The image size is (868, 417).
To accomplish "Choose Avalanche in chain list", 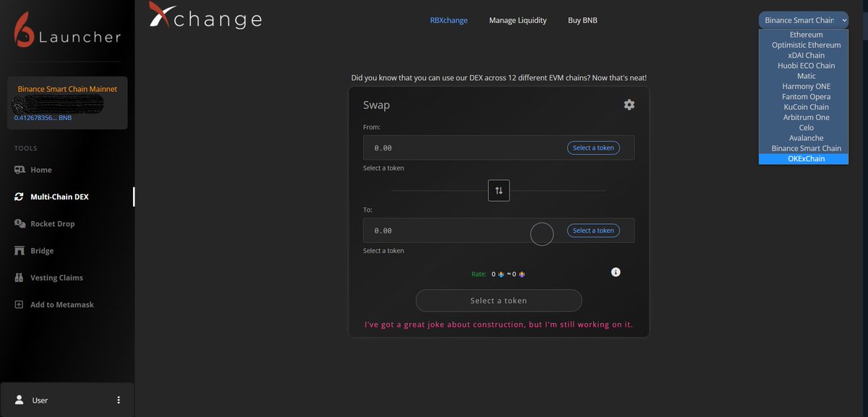I will [x=804, y=138].
